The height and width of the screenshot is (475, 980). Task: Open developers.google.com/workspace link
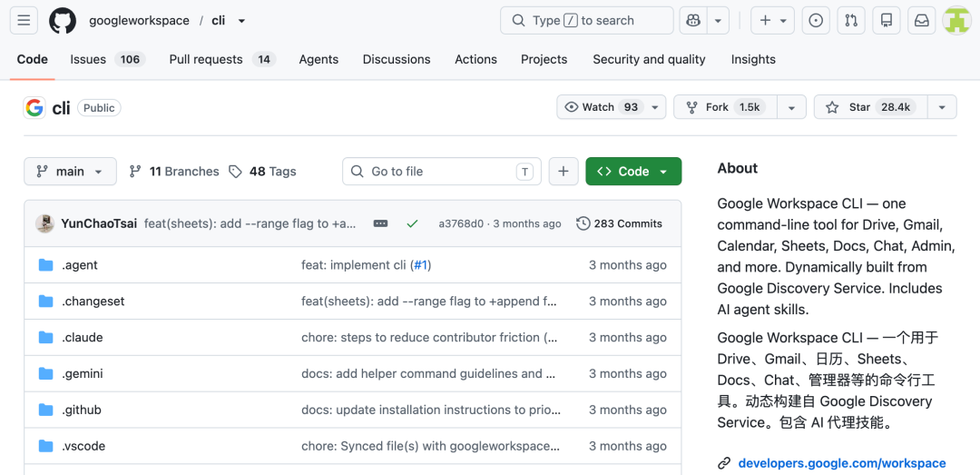click(x=842, y=464)
